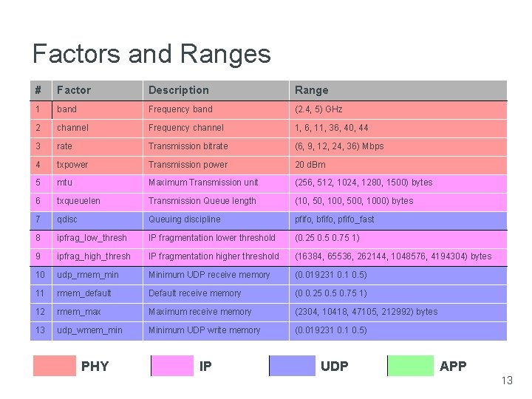Click 'Maximum Transmission unit' description cell
Viewport: 532px width, 399px height.
(x=203, y=183)
